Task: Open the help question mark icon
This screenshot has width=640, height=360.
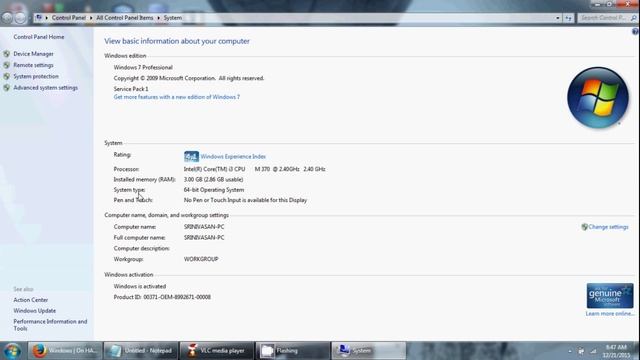Action: tap(635, 31)
